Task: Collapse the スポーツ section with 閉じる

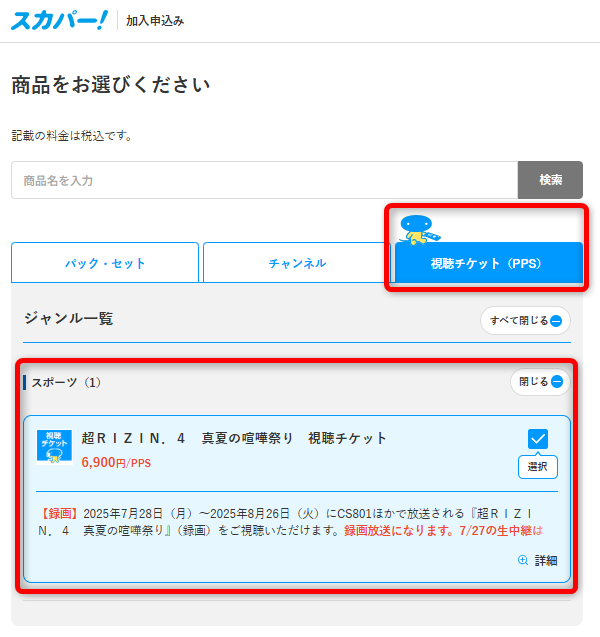Action: pyautogui.click(x=540, y=381)
